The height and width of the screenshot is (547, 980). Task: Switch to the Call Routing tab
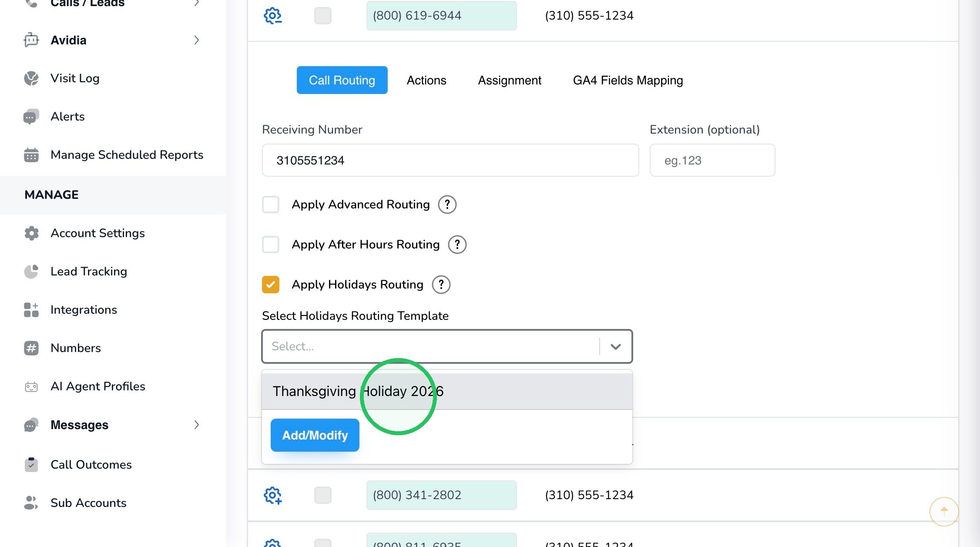pos(342,80)
